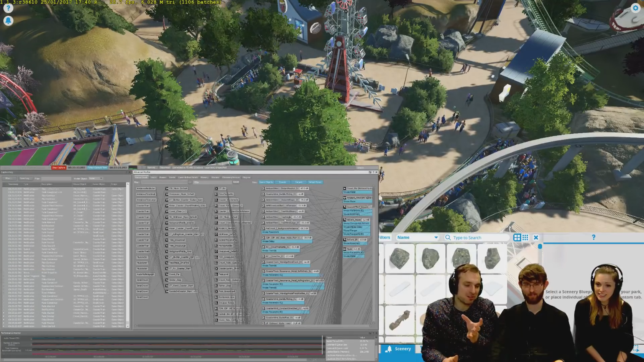
Task: Click the Reset button in Advanced Profiler
Action: [x=236, y=182]
